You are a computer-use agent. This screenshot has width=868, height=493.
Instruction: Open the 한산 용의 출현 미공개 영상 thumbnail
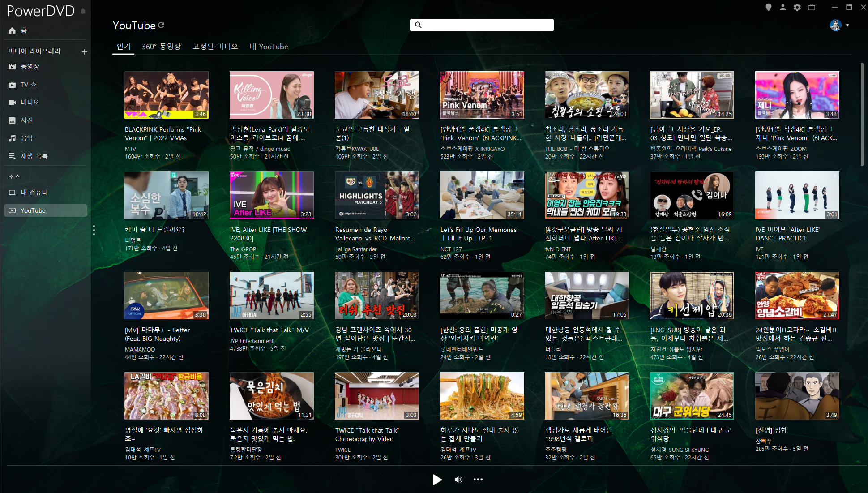pyautogui.click(x=482, y=296)
